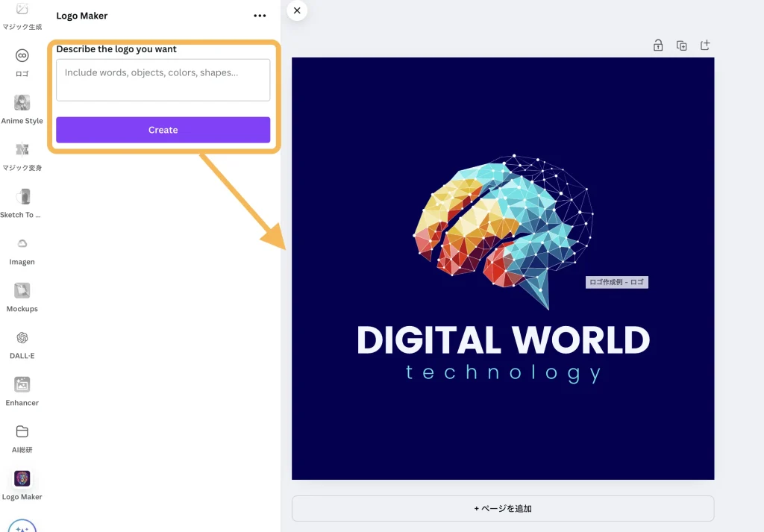Click the purple Create button
764x532 pixels.
pyautogui.click(x=163, y=130)
